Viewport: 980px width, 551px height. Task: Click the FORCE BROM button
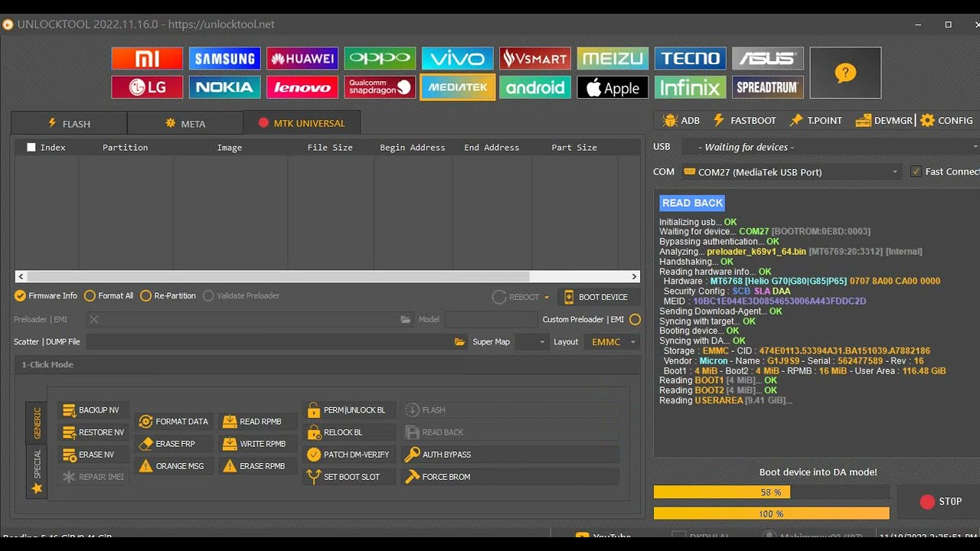click(x=510, y=477)
